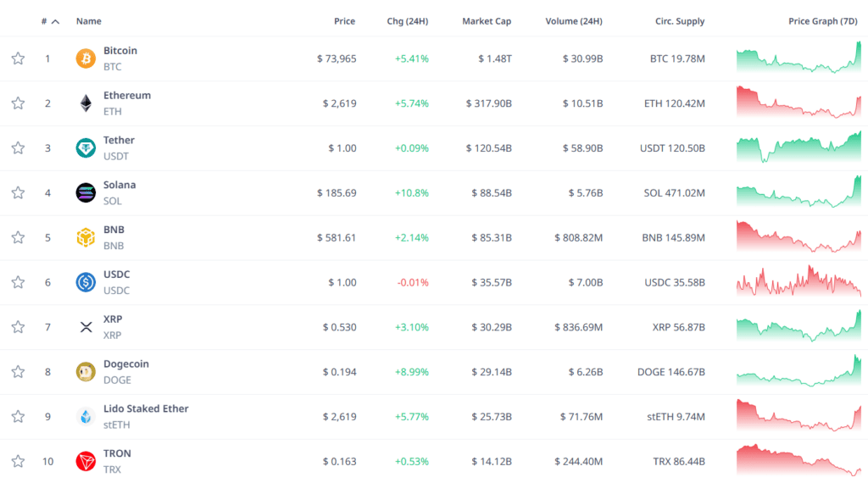Sort by Circ. Supply column header
Image resolution: width=868 pixels, height=483 pixels.
pos(680,21)
